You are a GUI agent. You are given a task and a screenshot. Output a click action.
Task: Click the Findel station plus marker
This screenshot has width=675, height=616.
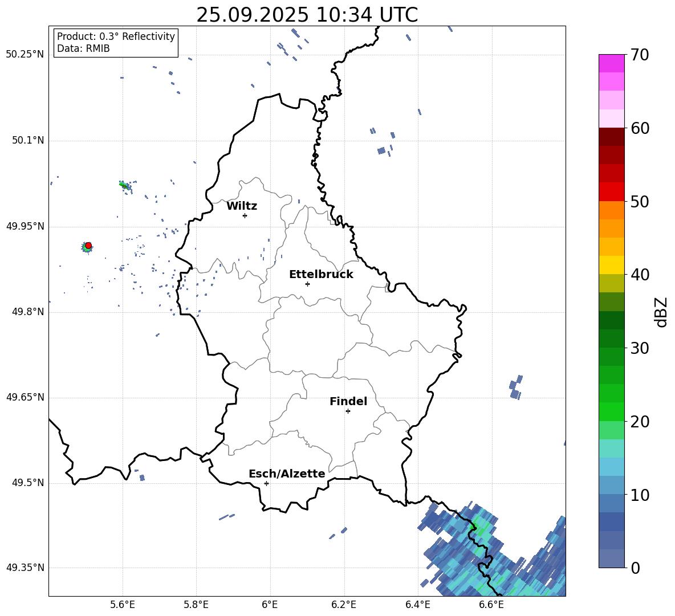[x=348, y=411]
